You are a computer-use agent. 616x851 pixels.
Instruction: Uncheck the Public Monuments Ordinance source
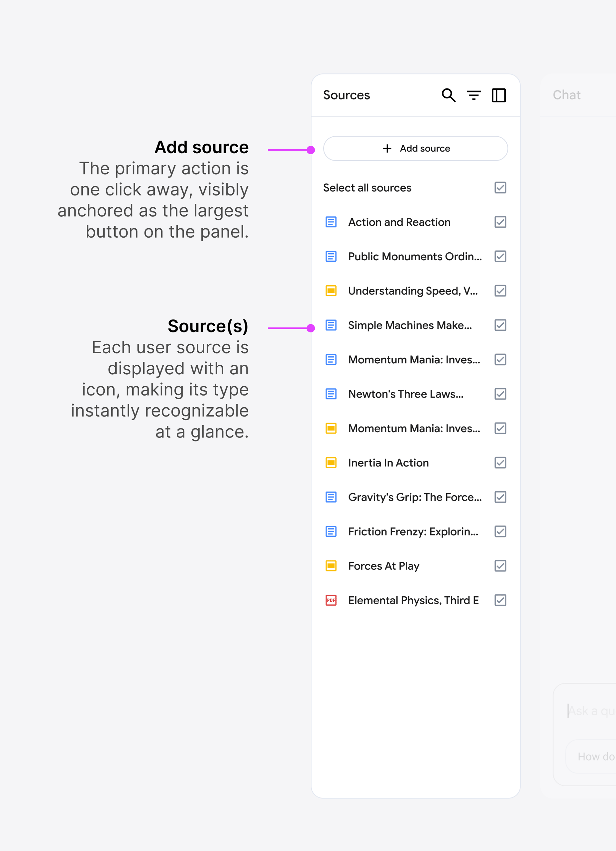[x=500, y=257]
